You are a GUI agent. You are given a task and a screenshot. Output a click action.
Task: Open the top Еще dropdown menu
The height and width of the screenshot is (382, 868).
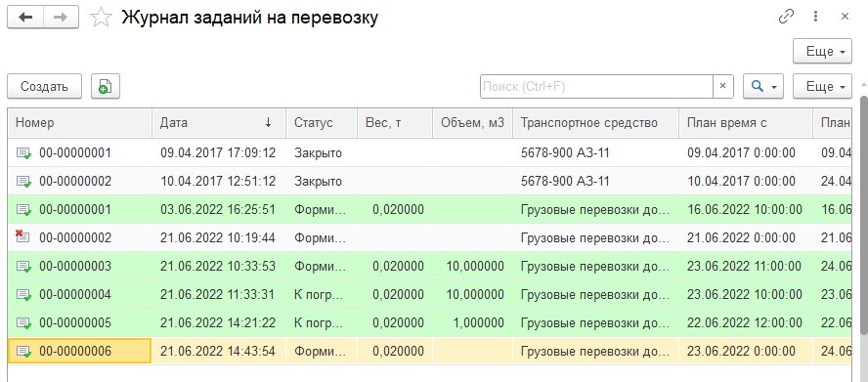click(822, 52)
